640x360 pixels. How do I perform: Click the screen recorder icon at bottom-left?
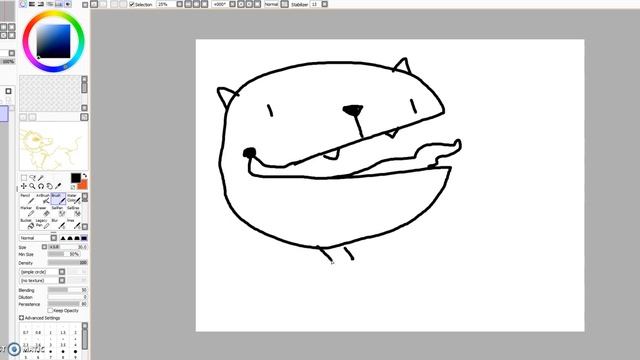tap(14, 349)
